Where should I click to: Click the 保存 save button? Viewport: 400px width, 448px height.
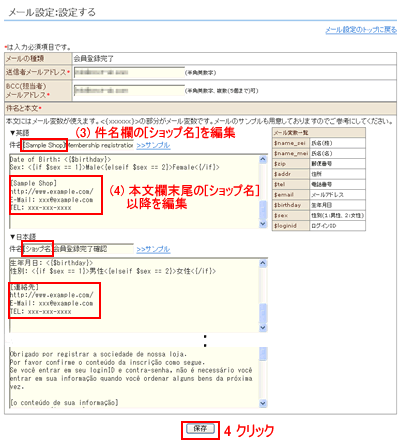tap(200, 429)
